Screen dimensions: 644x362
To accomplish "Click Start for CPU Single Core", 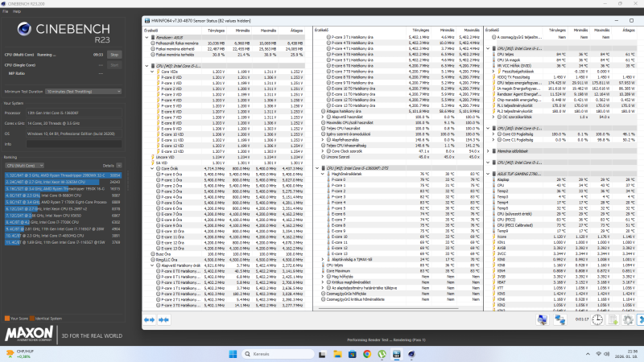I will pos(114,65).
